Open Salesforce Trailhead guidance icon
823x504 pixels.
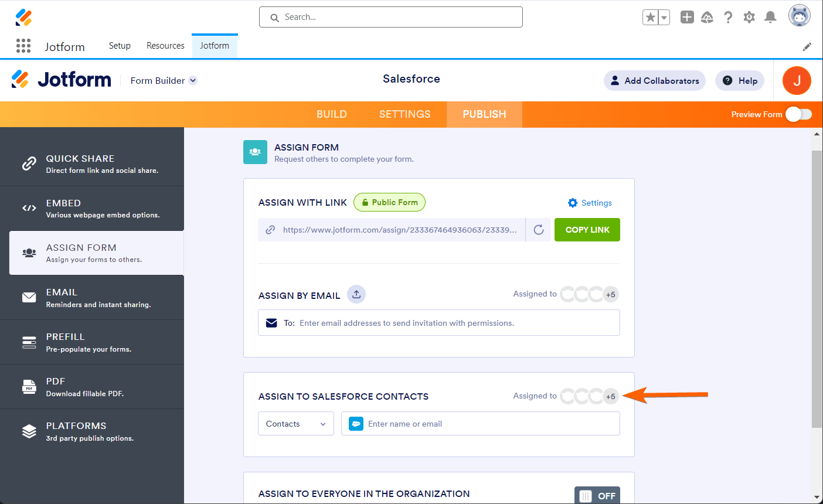[x=707, y=18]
